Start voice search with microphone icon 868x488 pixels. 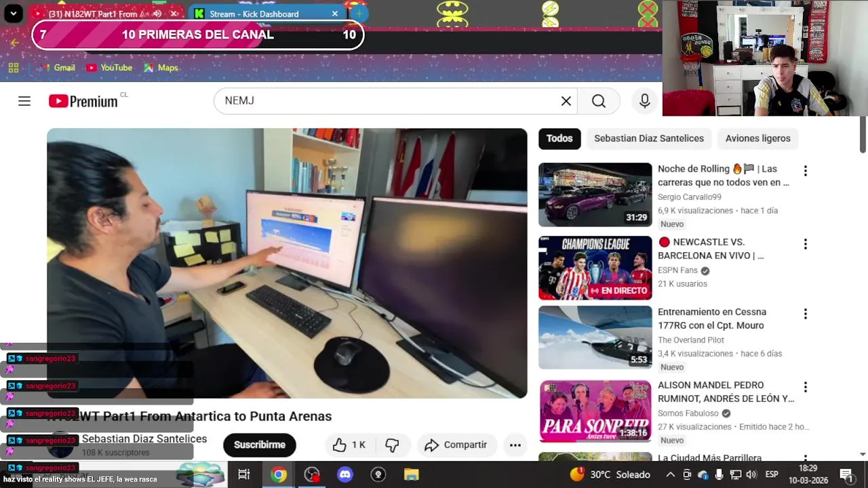644,101
